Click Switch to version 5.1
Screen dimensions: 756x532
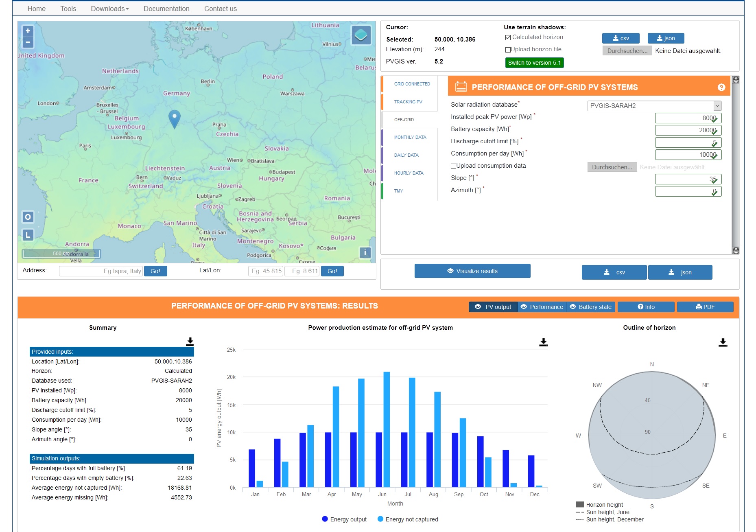point(534,63)
